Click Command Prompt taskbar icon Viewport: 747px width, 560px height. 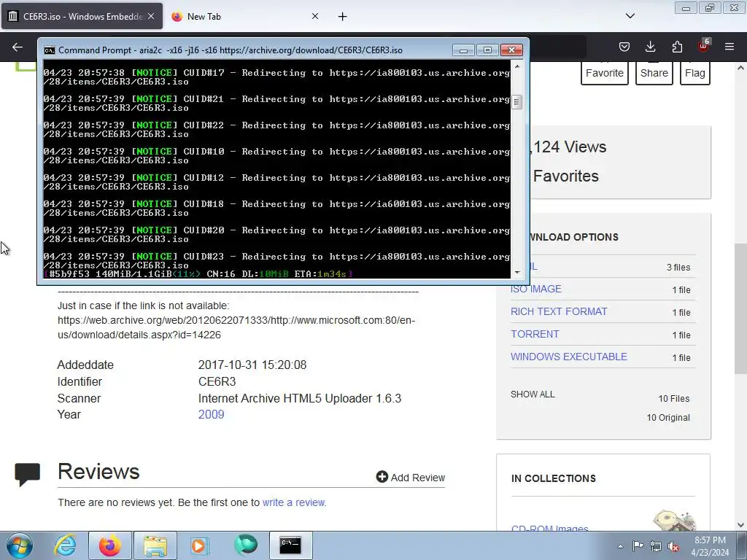coord(290,545)
